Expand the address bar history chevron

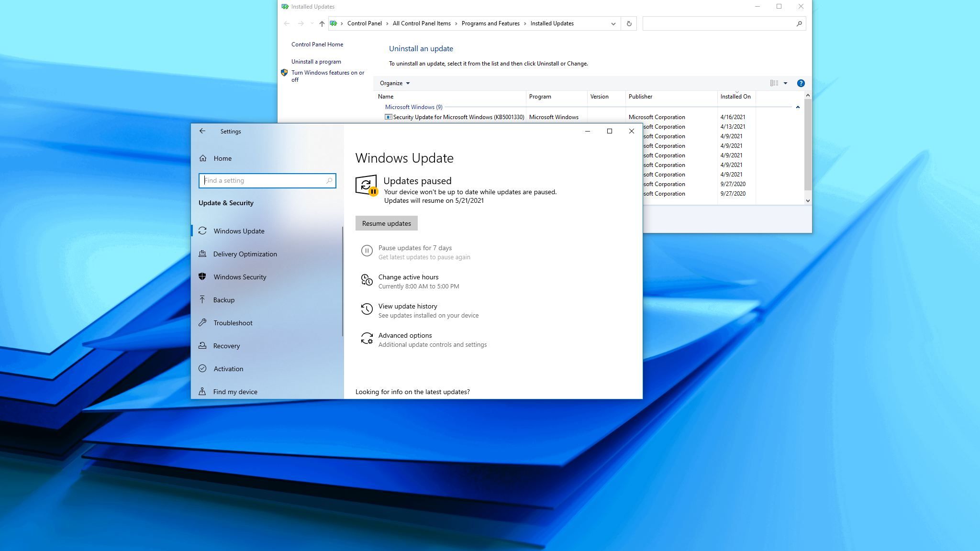pyautogui.click(x=613, y=23)
